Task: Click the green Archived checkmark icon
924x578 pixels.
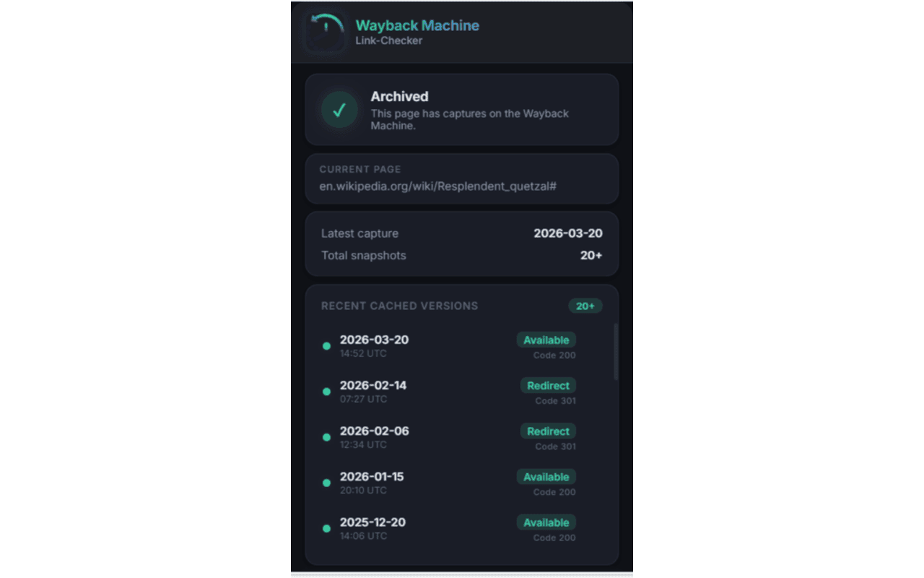Action: click(x=339, y=110)
